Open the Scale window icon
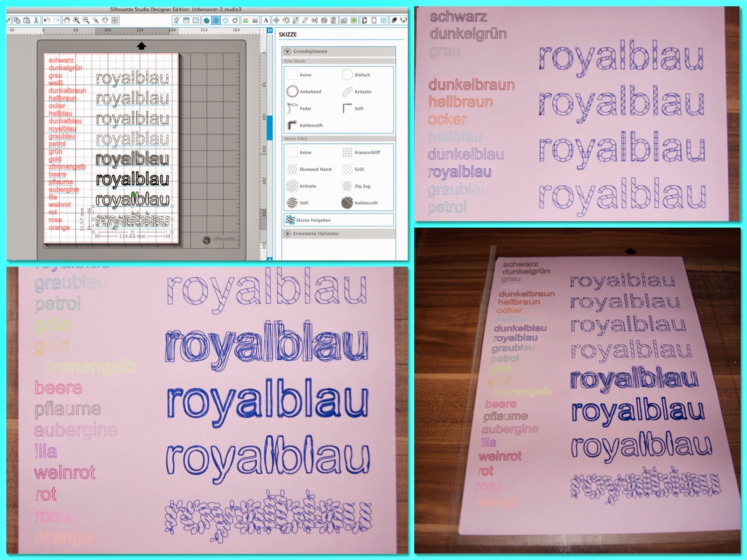Screen dimensions: 747x560 (295, 20)
